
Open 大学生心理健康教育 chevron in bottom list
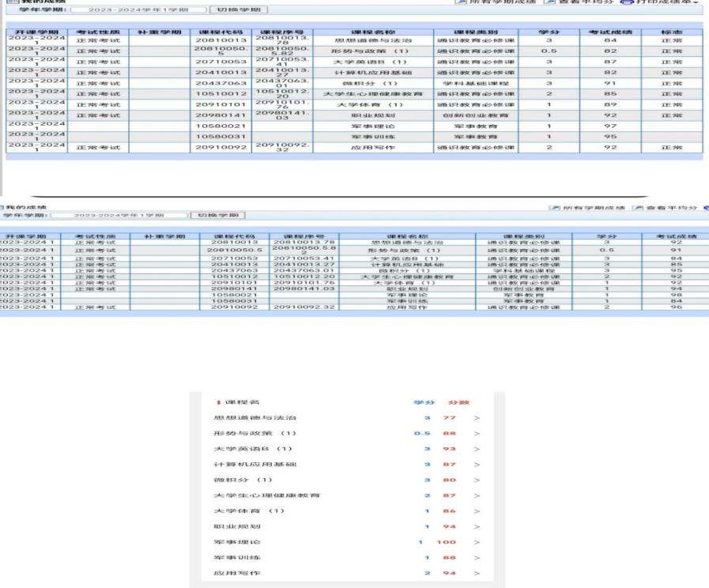click(x=477, y=496)
